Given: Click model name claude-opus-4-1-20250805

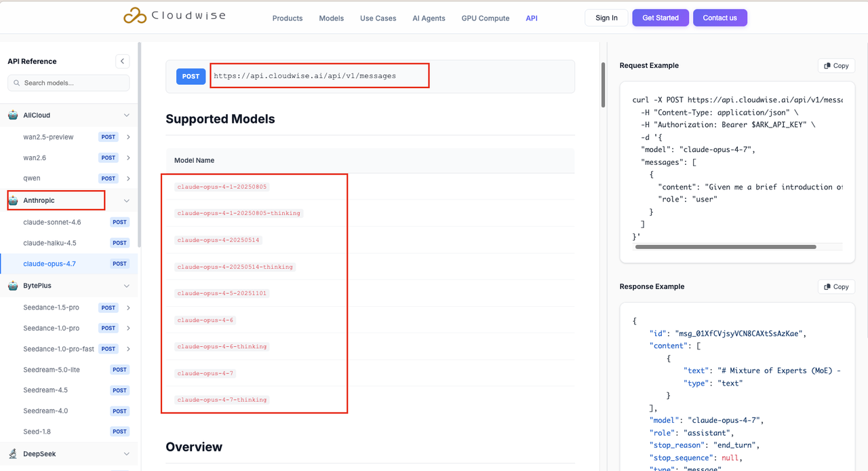Looking at the screenshot, I should click(222, 187).
